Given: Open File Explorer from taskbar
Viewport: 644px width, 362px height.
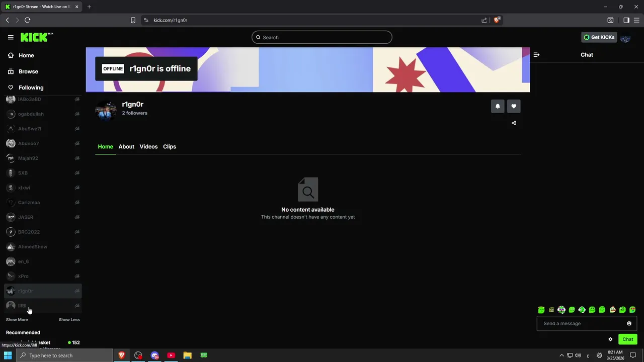Looking at the screenshot, I should tap(187, 355).
